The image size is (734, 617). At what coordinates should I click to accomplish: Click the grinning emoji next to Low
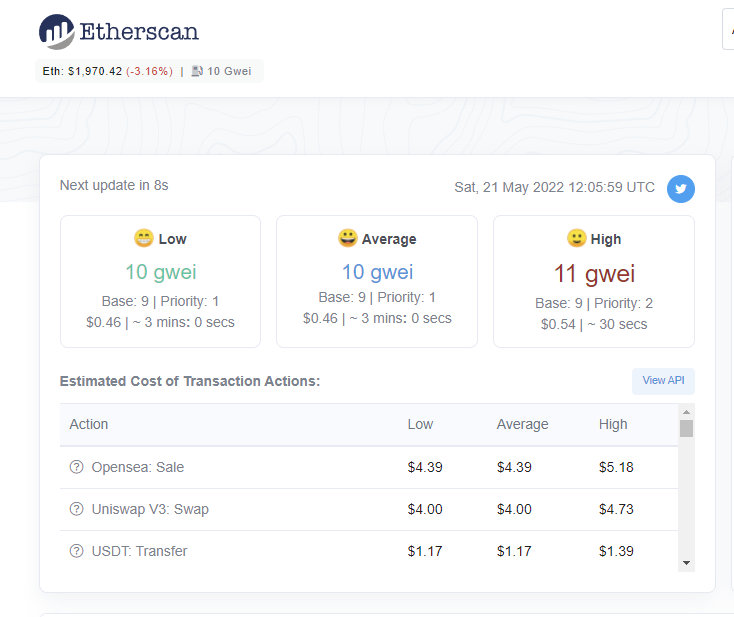[144, 238]
